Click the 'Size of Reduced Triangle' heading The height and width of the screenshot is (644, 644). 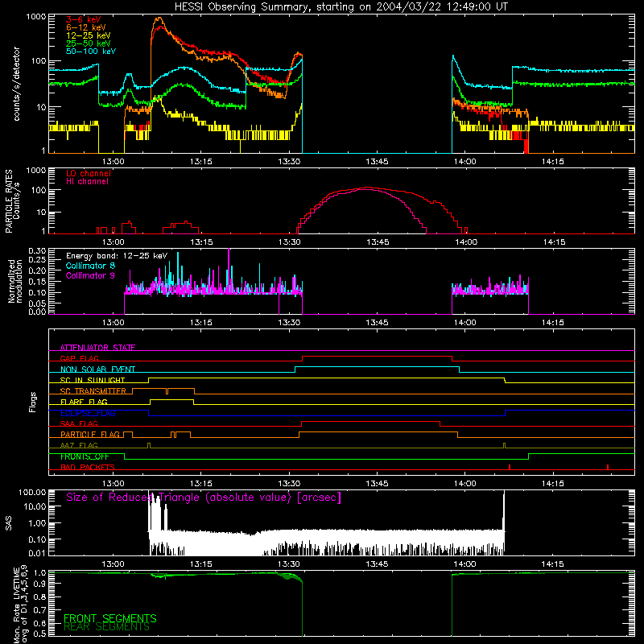point(204,497)
